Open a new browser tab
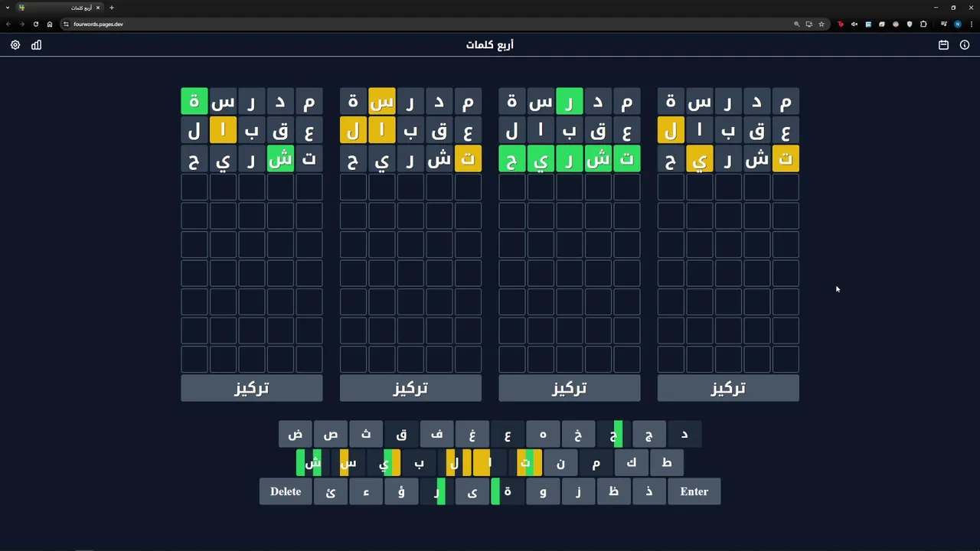This screenshot has width=980, height=551. pos(111,8)
